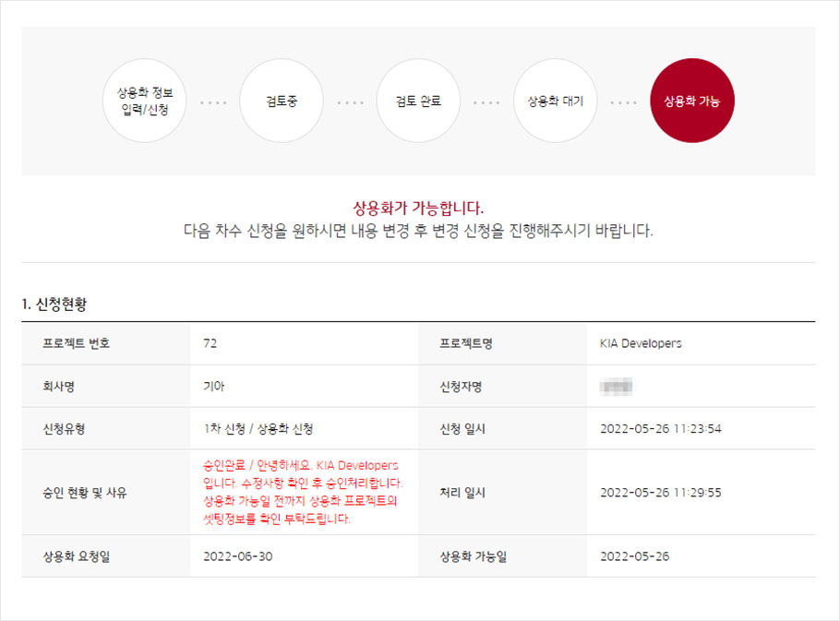Select the '1차 신청 / 상용화 신청' value

coord(259,428)
